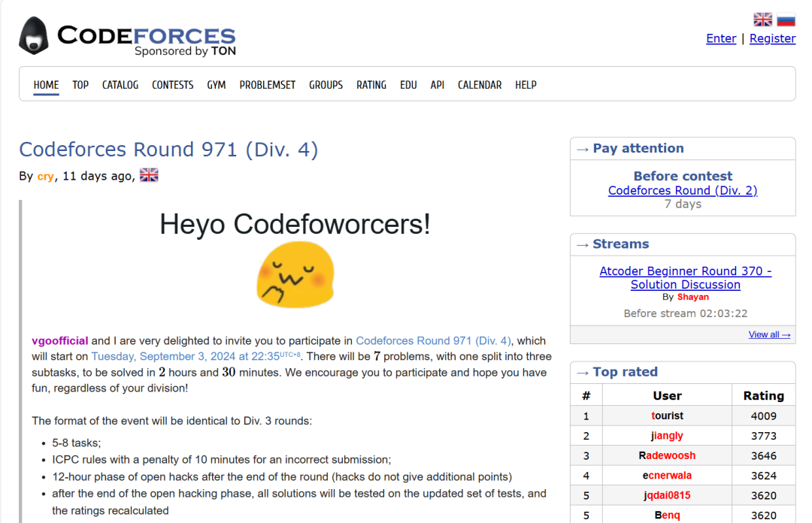The height and width of the screenshot is (523, 812).
Task: Open the CONTESTS menu item
Action: (x=172, y=85)
